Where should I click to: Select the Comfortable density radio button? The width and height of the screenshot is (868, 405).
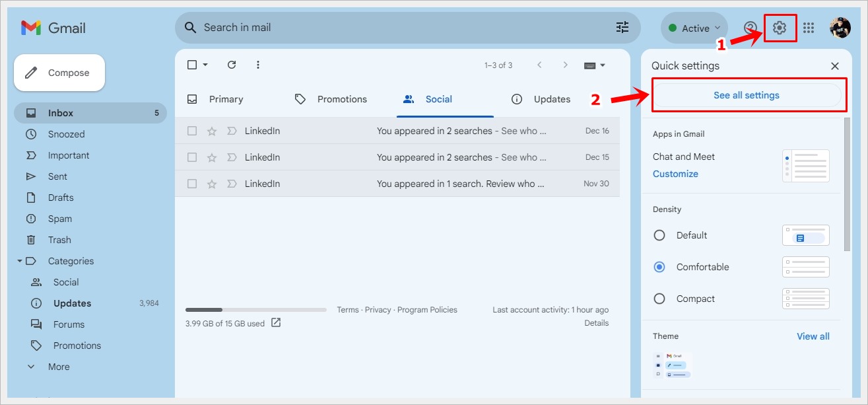[x=659, y=266]
